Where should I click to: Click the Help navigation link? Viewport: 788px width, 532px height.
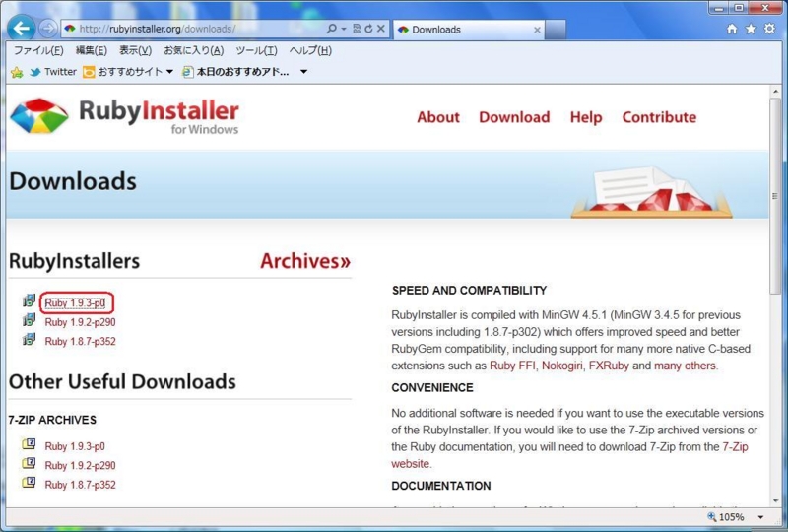[586, 117]
